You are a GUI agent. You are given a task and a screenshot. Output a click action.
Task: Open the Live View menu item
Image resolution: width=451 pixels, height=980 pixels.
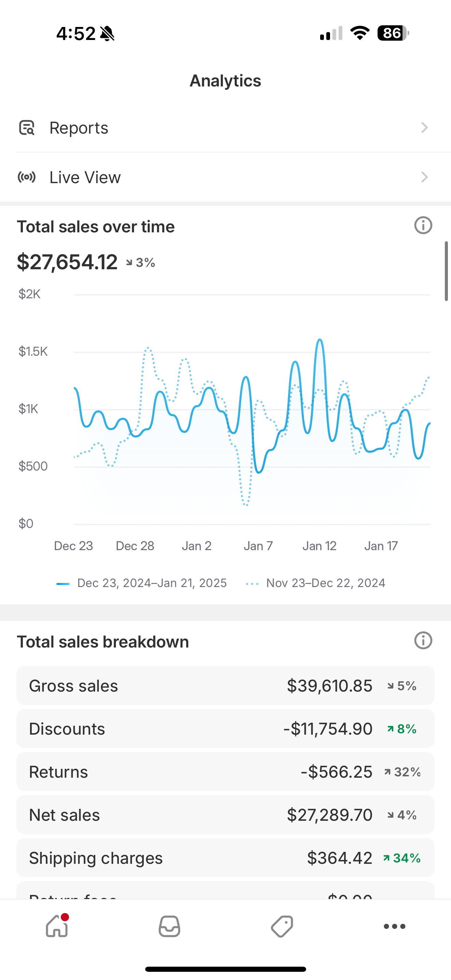[x=85, y=177]
